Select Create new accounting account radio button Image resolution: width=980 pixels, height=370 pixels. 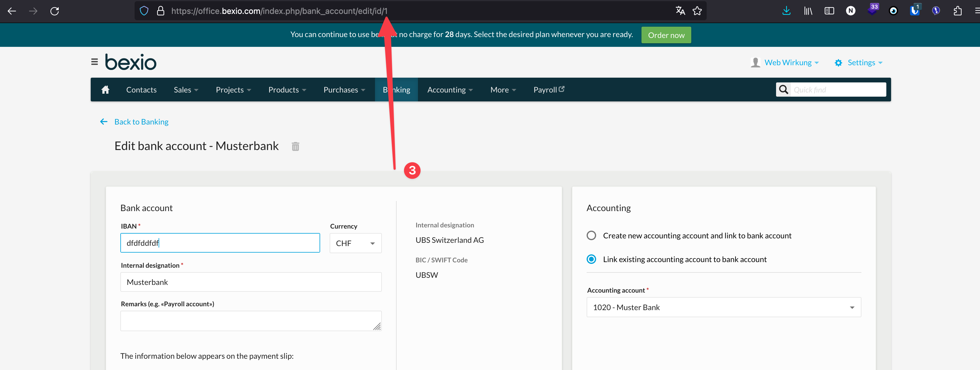click(x=591, y=235)
